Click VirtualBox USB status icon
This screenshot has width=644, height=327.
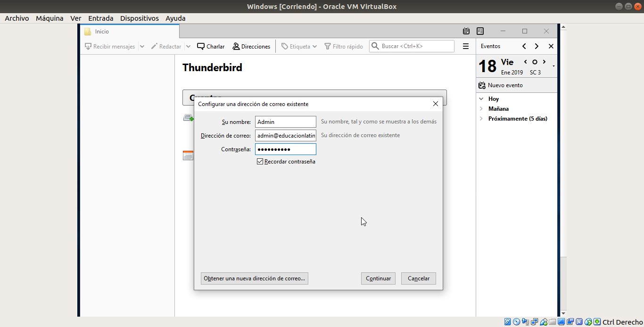543,322
